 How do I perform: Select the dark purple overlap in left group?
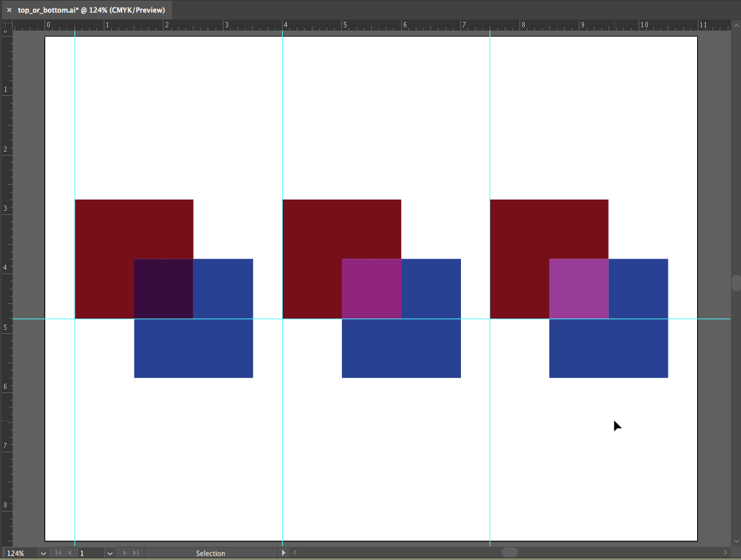click(x=164, y=289)
